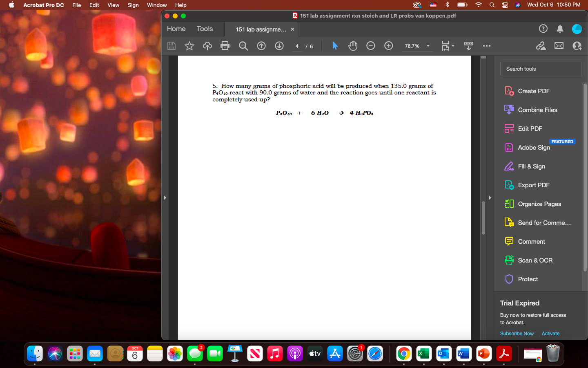Click the document vertical scrollbar thumb

pyautogui.click(x=483, y=218)
